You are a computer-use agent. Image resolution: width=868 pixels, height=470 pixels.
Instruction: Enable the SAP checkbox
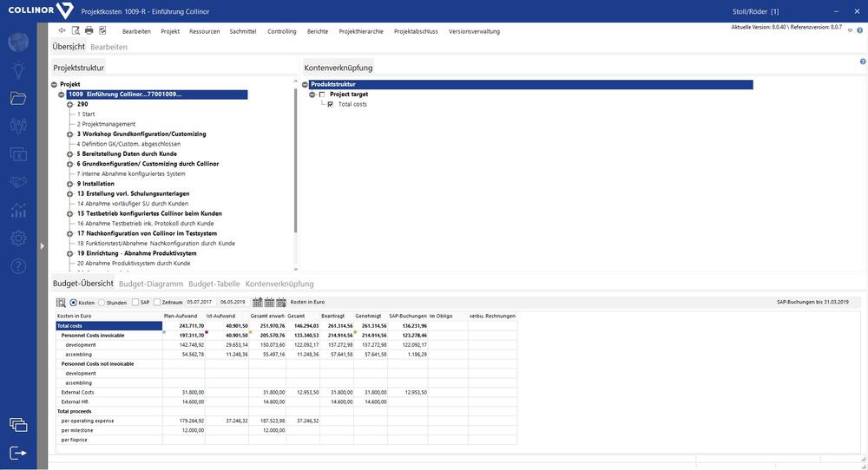[x=135, y=303]
